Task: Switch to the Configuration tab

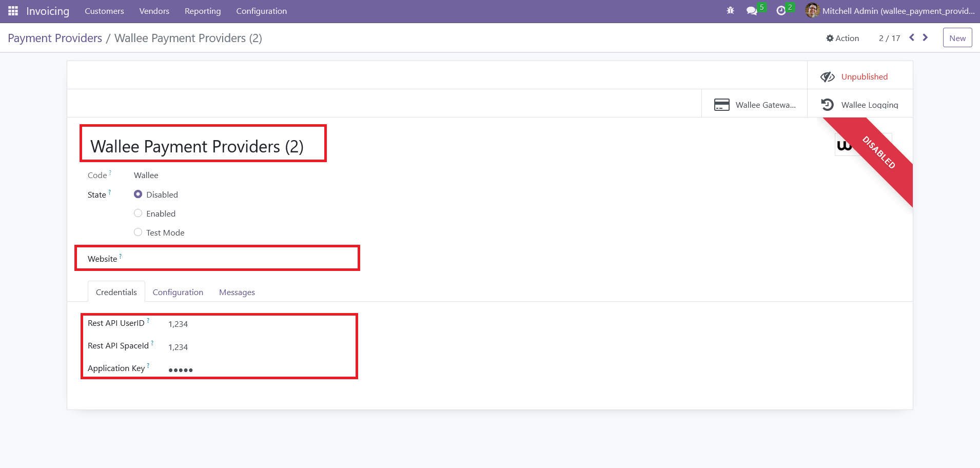Action: pos(178,292)
